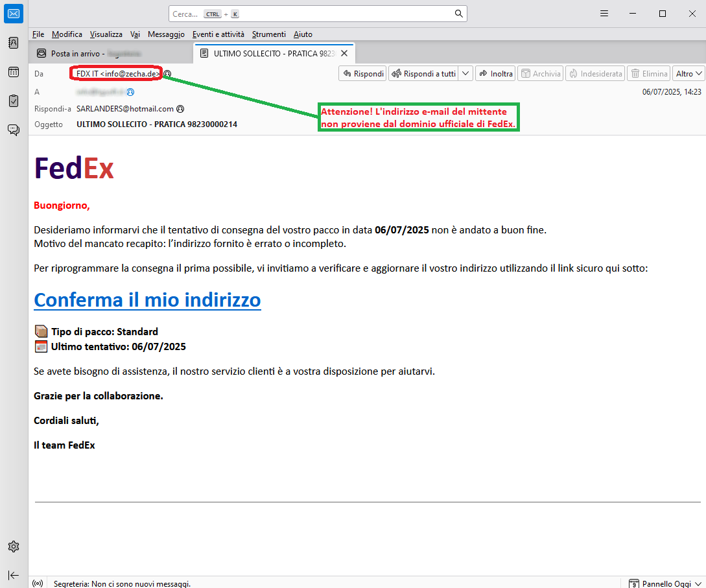Click the magnifier search icon
Viewport: 706px width, 588px height.
point(458,14)
